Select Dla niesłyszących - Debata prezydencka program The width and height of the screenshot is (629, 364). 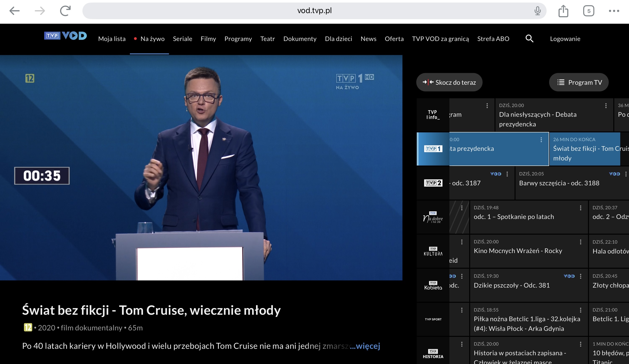(554, 115)
